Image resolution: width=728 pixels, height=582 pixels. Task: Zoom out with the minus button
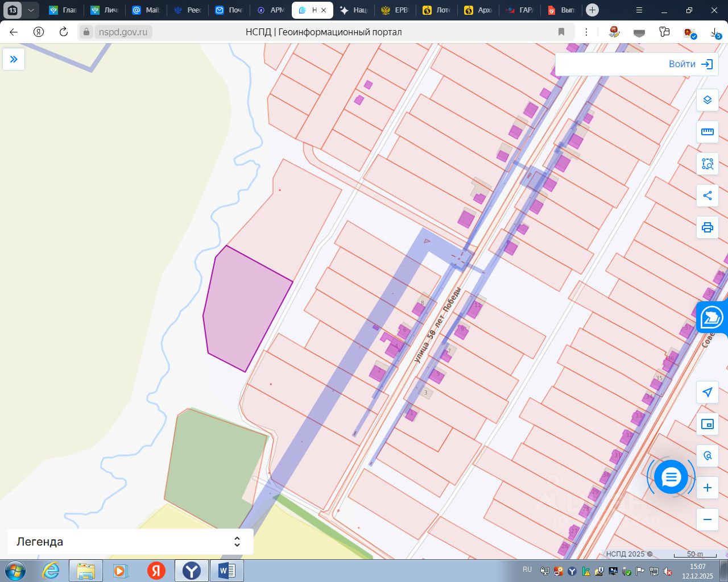coord(708,519)
